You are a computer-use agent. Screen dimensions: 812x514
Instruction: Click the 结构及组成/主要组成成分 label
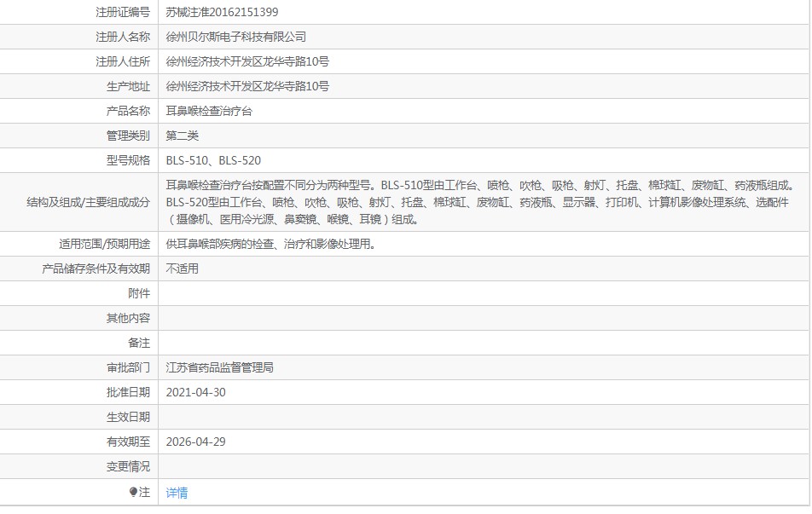88,202
